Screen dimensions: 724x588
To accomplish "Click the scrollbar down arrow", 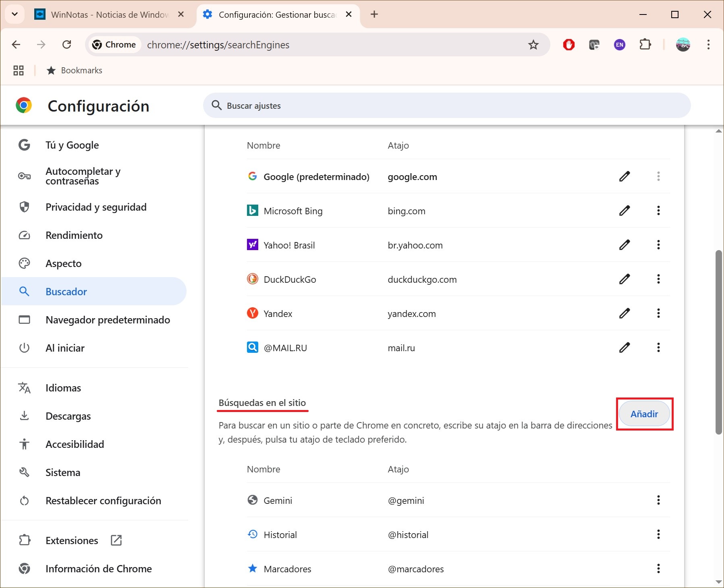I will click(719, 582).
